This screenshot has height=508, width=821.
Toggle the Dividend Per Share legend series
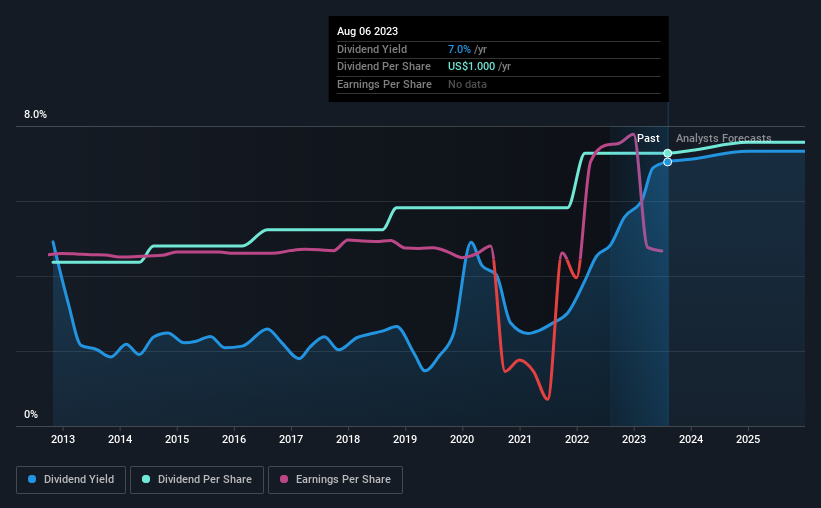coord(196,479)
